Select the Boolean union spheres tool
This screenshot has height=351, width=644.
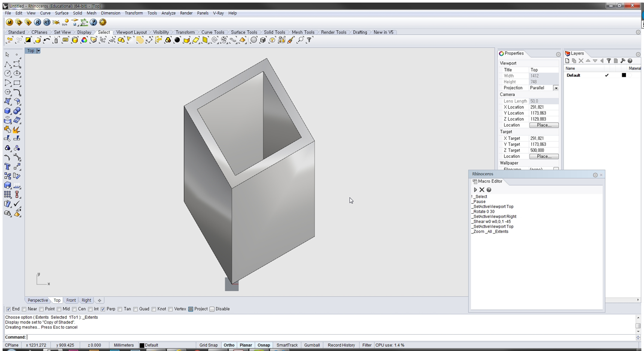(17, 111)
